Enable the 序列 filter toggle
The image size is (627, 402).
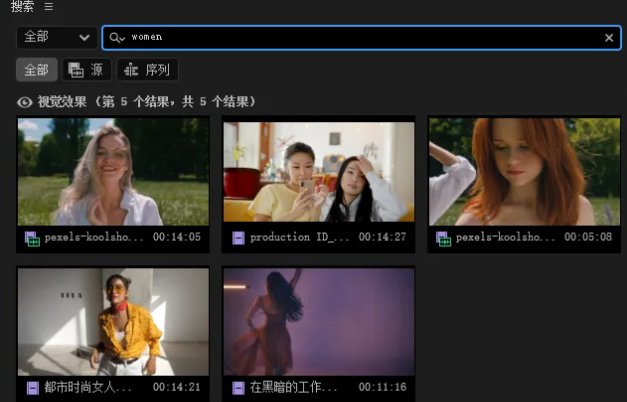coord(147,70)
